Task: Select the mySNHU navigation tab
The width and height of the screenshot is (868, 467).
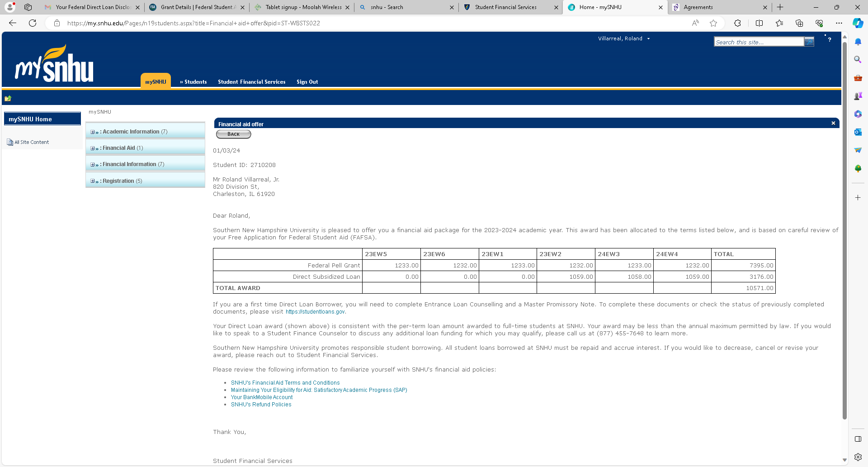Action: tap(156, 81)
